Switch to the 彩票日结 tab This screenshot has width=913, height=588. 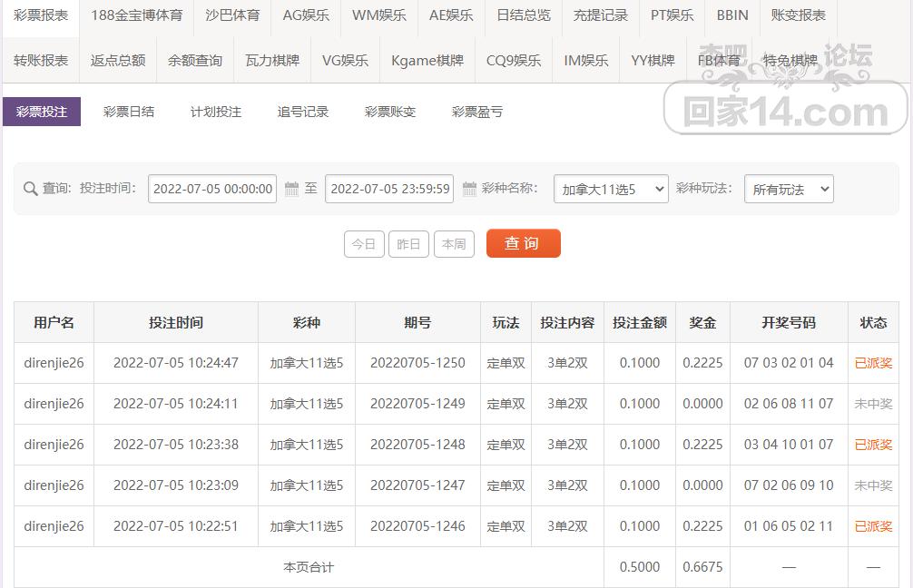[128, 112]
